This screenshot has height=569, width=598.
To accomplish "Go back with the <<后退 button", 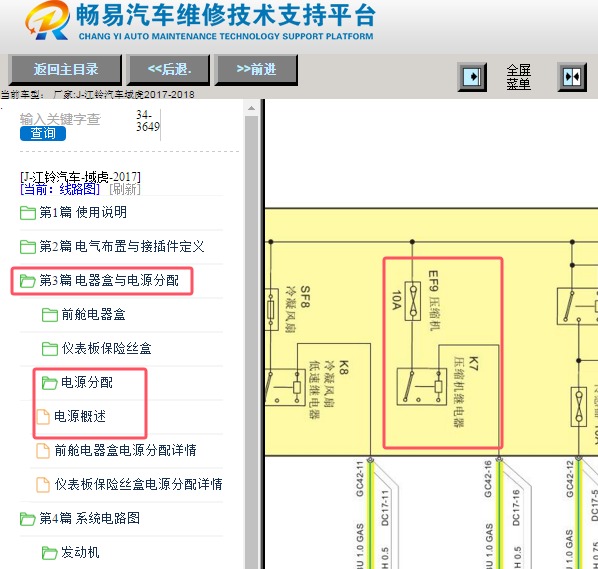I will [x=168, y=70].
